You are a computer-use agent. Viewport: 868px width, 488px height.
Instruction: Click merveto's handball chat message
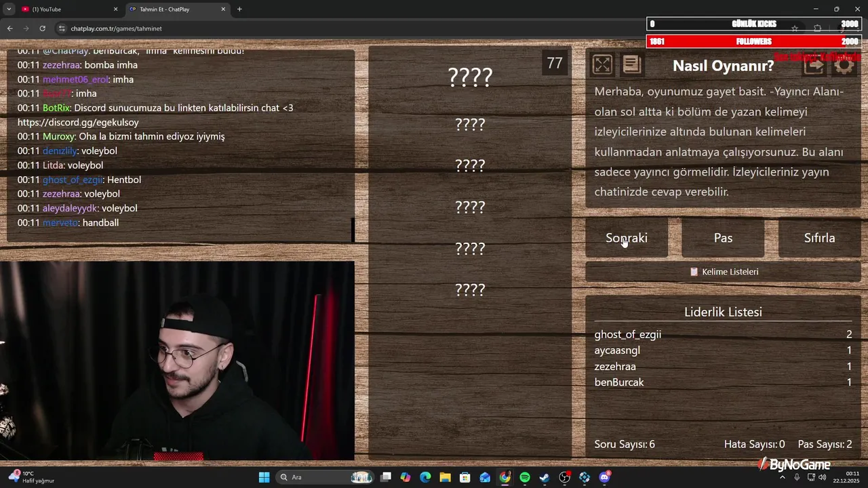click(68, 222)
